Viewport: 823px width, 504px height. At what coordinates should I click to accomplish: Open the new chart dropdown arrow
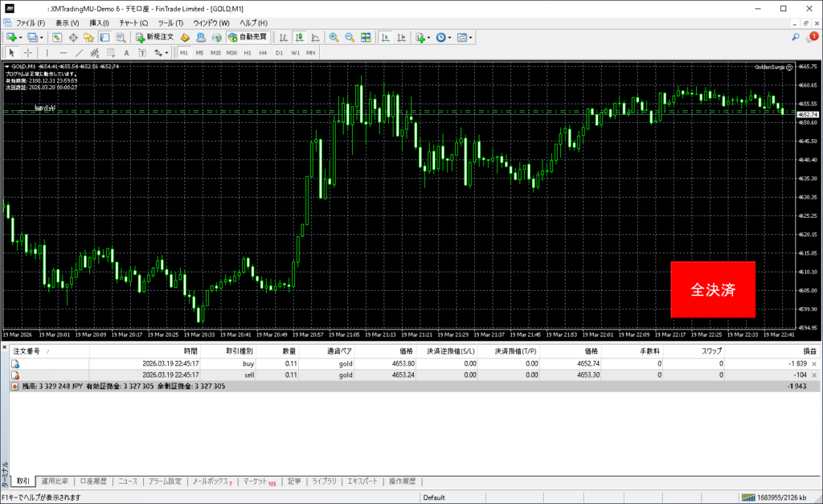[21, 37]
